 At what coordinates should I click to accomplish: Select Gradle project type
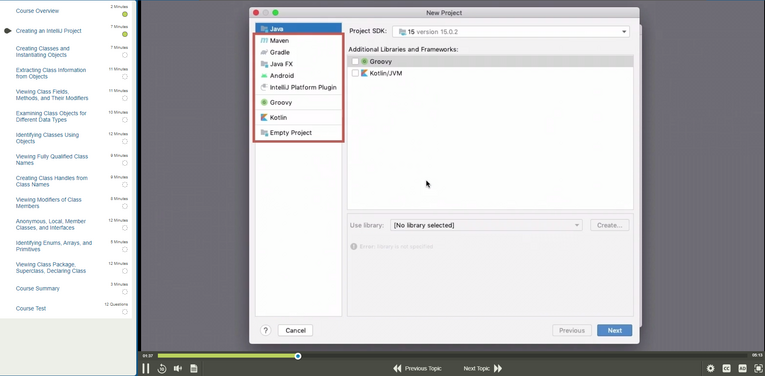tap(298, 52)
